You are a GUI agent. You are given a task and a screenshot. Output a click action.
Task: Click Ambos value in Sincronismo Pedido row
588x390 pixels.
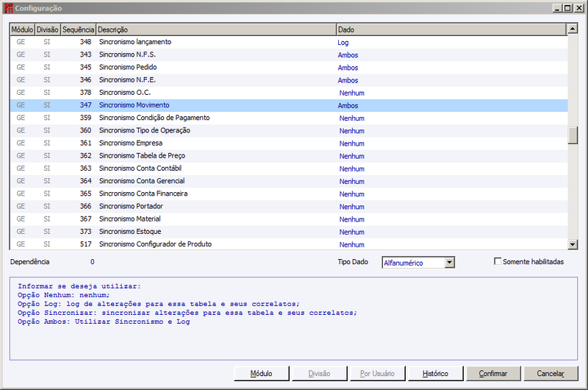[x=348, y=68]
